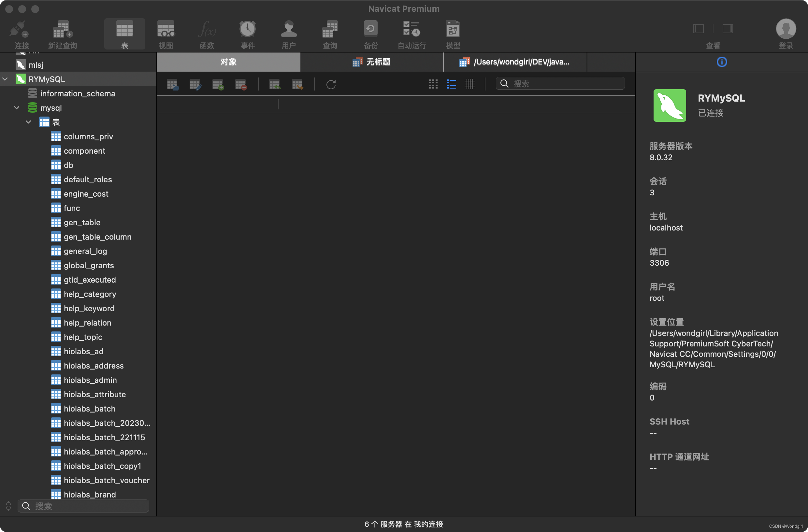Viewport: 808px width, 532px height.
Task: Select the global_grants table
Action: coord(78,265)
